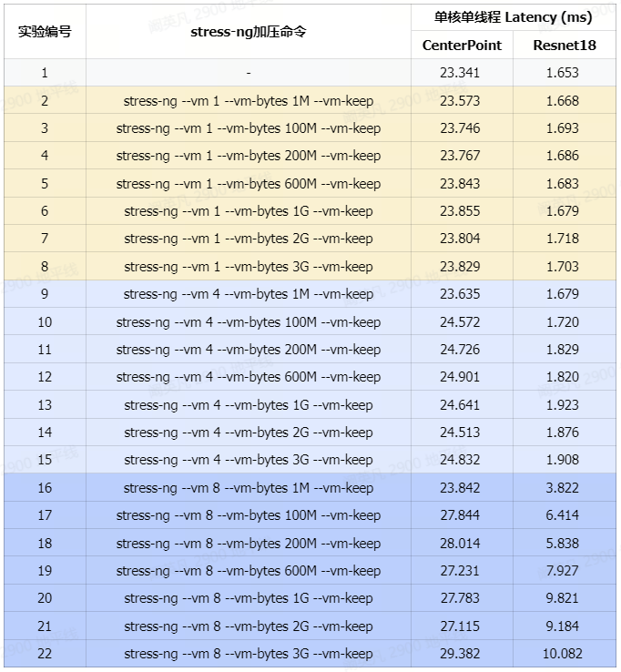Select the Resnet18 value 10.082

pyautogui.click(x=563, y=654)
